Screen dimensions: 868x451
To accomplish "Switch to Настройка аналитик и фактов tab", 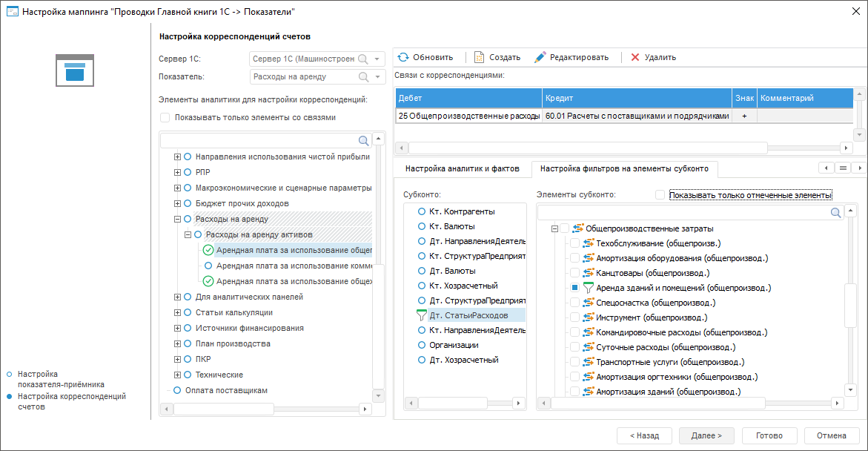I will (462, 169).
